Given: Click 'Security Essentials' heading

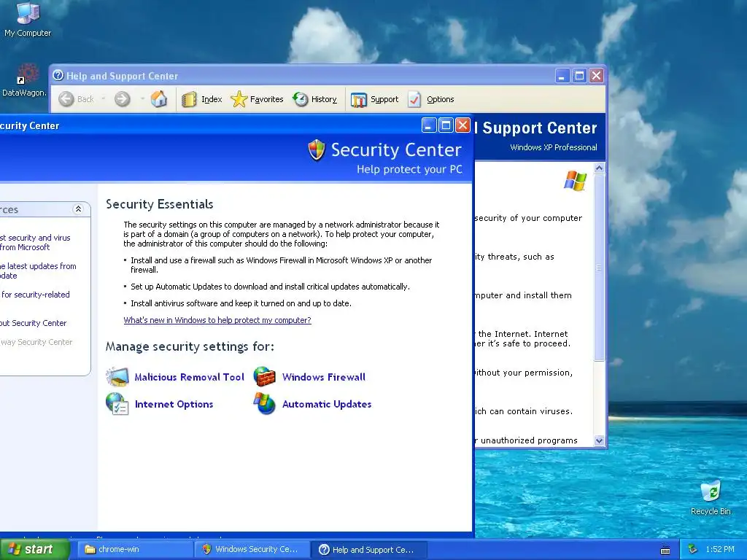Looking at the screenshot, I should [x=160, y=204].
